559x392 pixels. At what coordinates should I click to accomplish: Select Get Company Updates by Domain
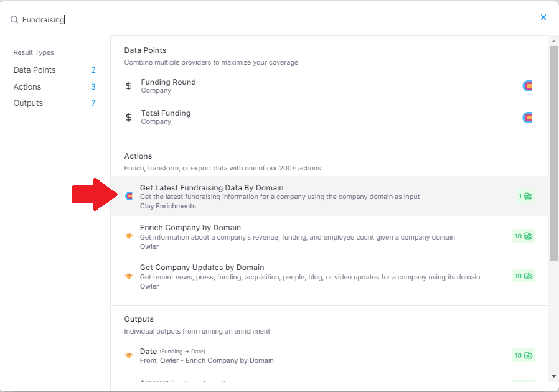(x=202, y=268)
